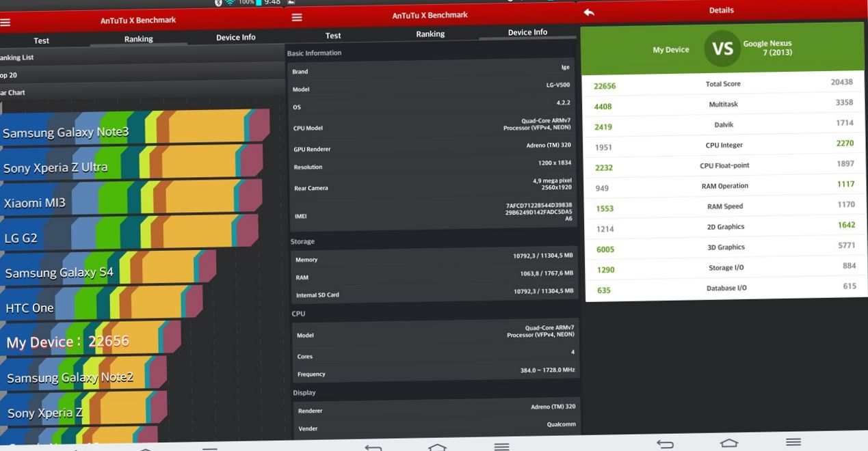
Task: Tap the Total Score row label
Action: [723, 84]
